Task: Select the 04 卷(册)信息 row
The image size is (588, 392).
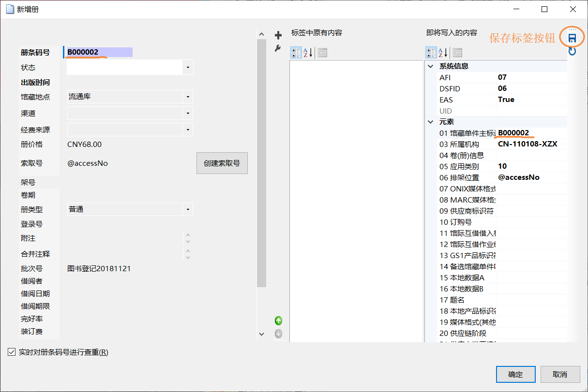Action: tap(502, 155)
